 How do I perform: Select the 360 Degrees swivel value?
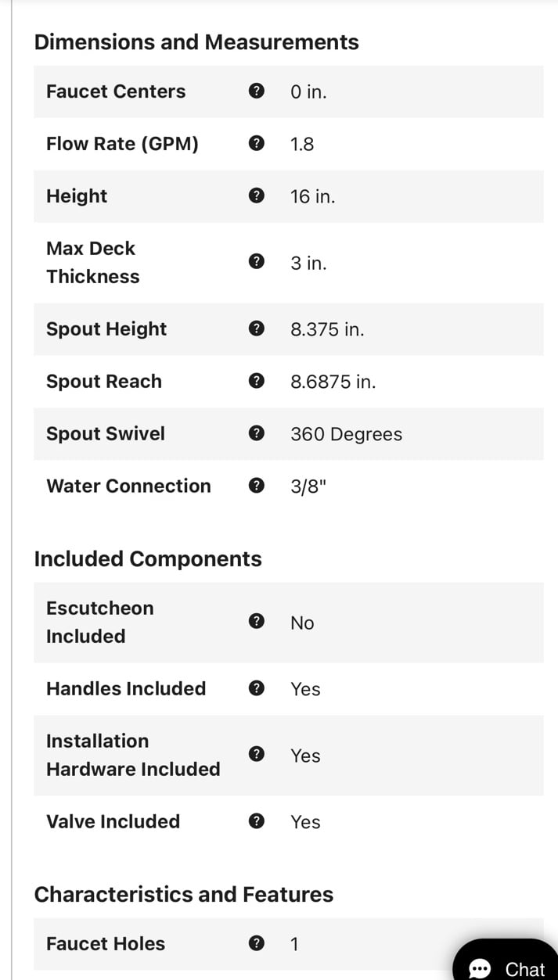[346, 435]
